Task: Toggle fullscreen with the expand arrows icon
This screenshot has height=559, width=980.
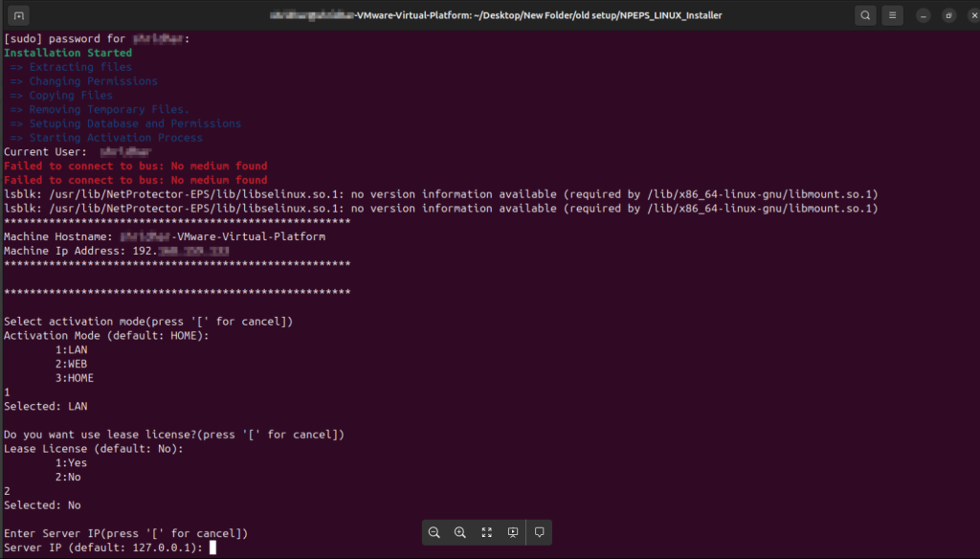Action: [x=486, y=532]
